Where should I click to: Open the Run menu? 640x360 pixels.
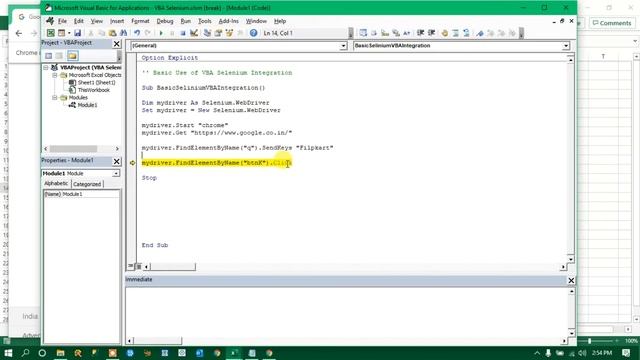pyautogui.click(x=185, y=21)
